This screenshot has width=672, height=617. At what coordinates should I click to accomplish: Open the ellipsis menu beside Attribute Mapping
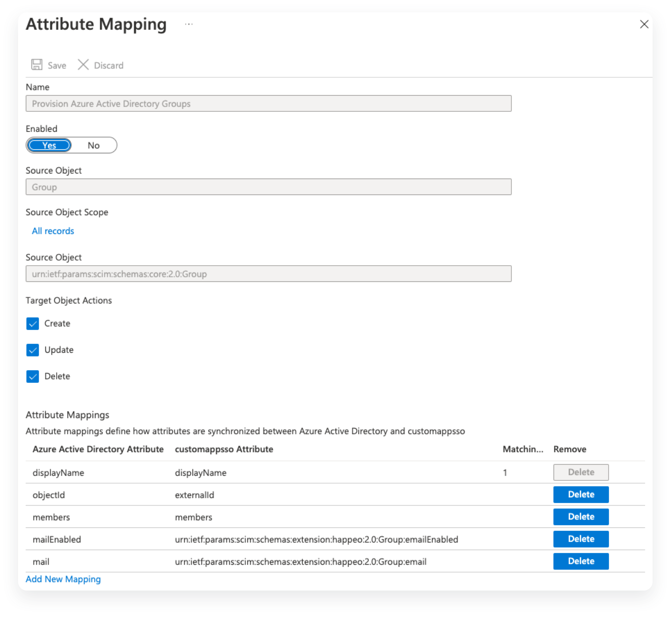(x=189, y=24)
